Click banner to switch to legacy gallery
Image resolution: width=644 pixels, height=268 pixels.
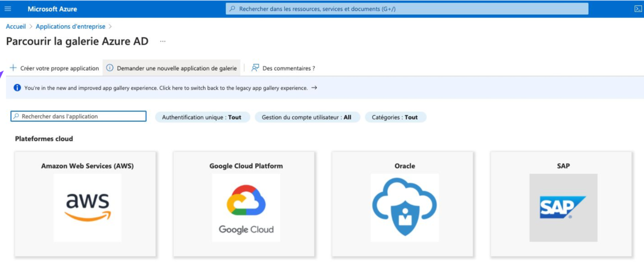click(325, 88)
